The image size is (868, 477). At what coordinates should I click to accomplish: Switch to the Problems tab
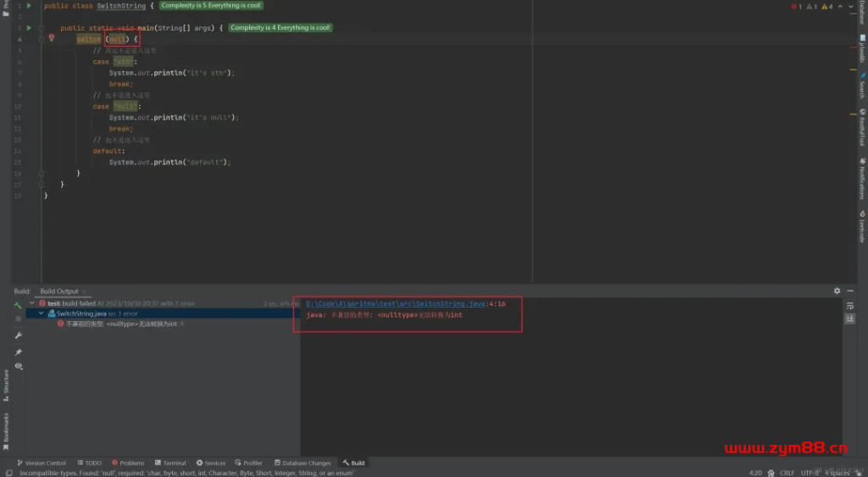point(128,463)
